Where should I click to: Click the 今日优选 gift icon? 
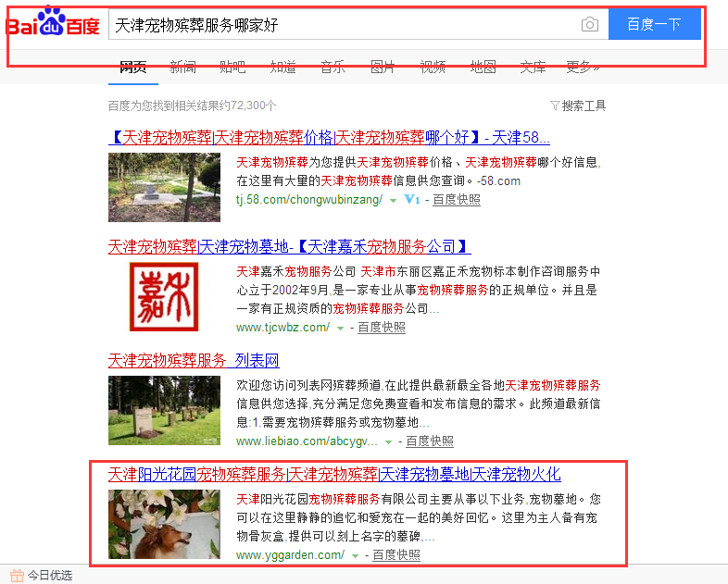pyautogui.click(x=17, y=576)
